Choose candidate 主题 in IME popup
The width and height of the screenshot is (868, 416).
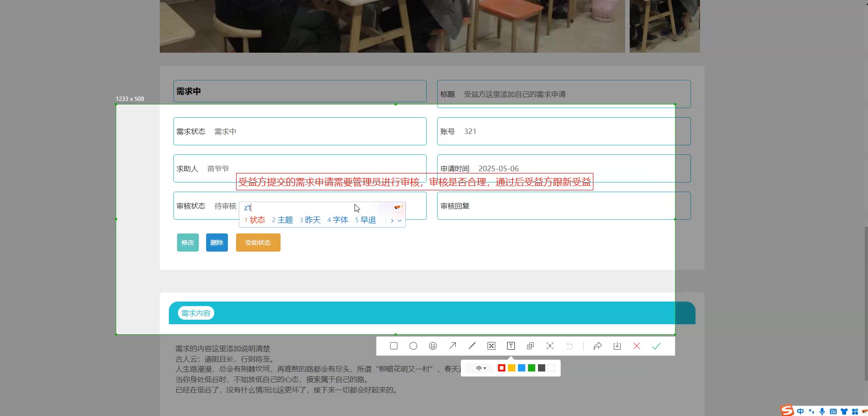click(x=285, y=220)
